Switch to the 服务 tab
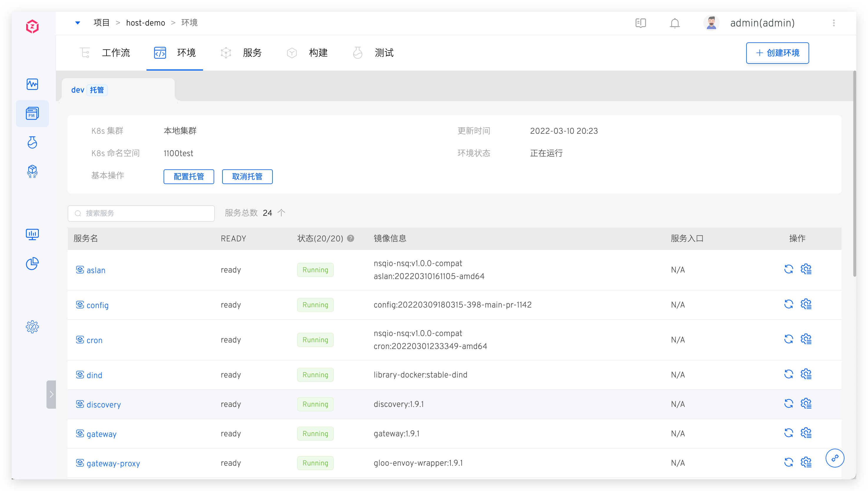 click(252, 53)
